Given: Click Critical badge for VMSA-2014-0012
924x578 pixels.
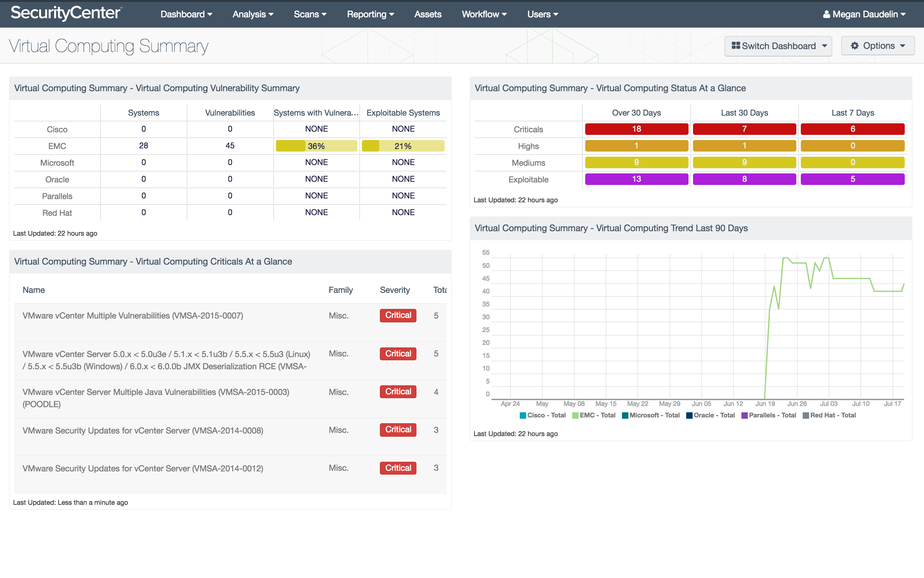Looking at the screenshot, I should point(398,468).
